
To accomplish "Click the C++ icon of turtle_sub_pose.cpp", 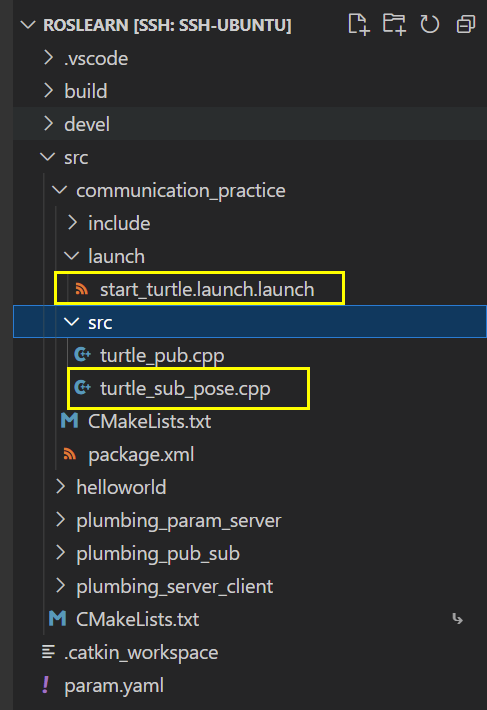I will click(82, 388).
